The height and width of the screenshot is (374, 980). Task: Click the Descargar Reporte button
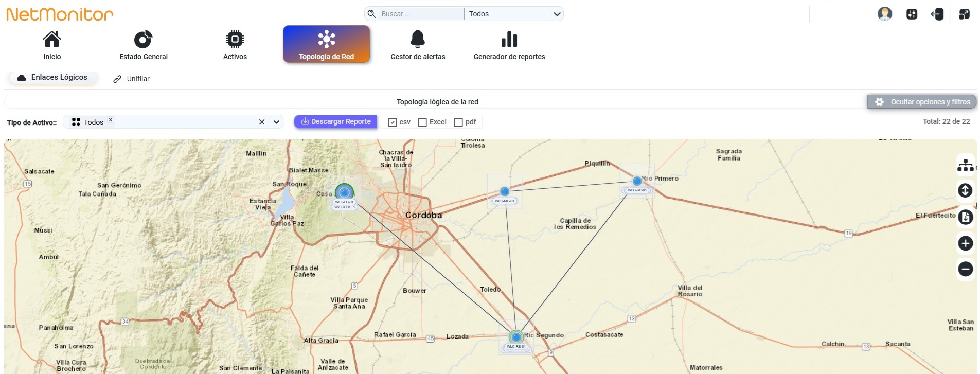[x=336, y=121]
